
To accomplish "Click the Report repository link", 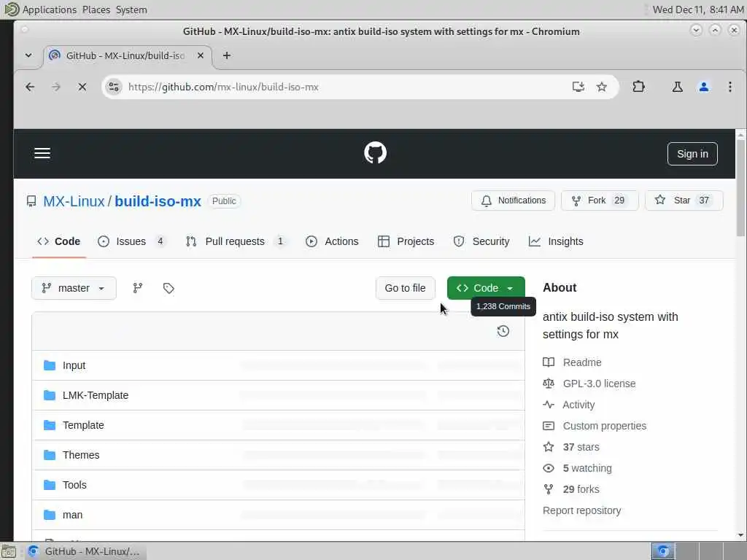I will coord(581,510).
